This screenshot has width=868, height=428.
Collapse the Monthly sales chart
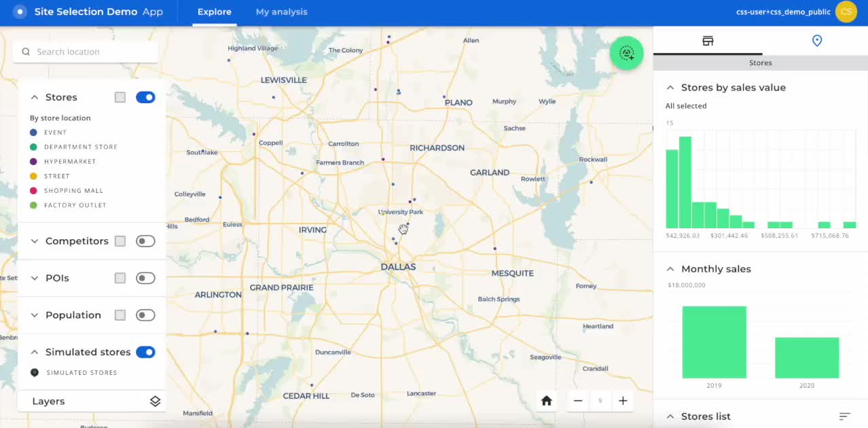point(670,268)
